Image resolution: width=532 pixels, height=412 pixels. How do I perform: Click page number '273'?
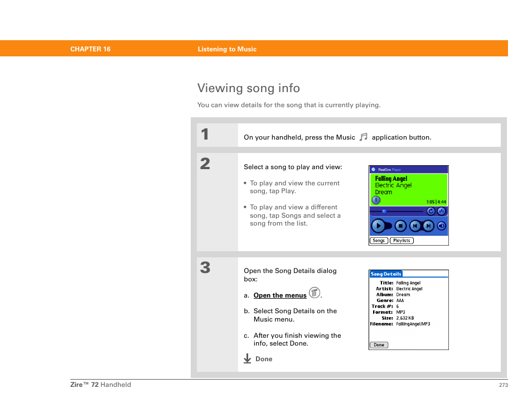(x=504, y=385)
